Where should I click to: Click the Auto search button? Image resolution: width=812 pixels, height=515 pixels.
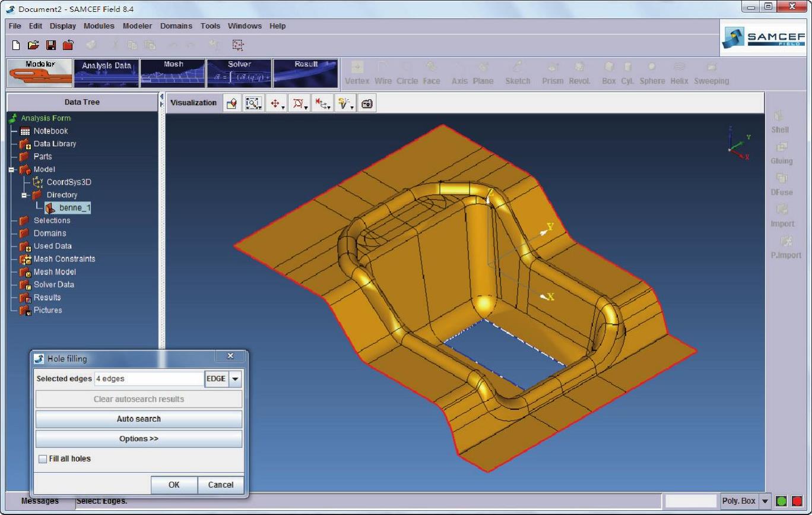point(139,419)
